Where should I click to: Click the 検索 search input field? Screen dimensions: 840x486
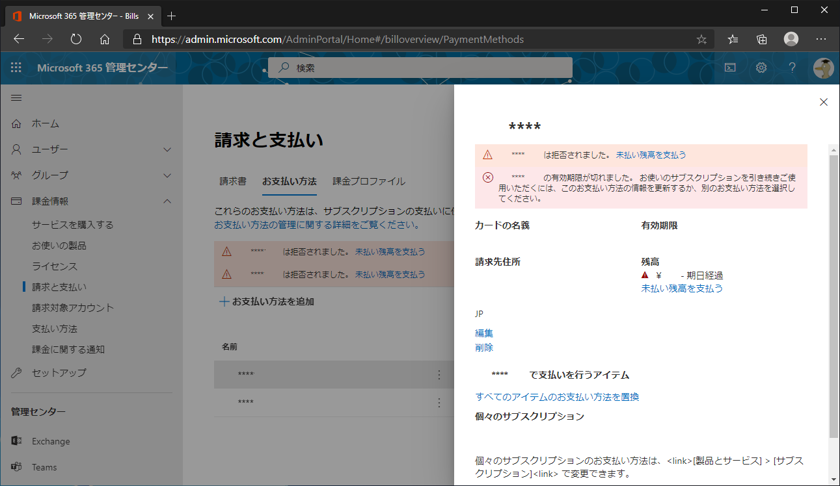pyautogui.click(x=420, y=68)
